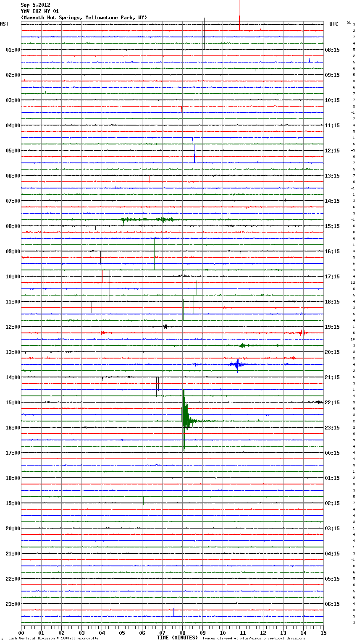The image size is (357, 644).
Task: Click the 21:15 UTC time label
Action: click(332, 377)
